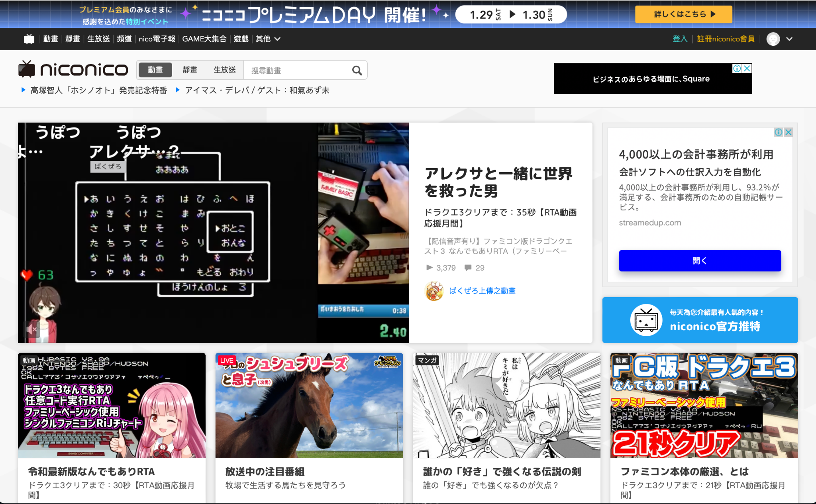This screenshot has height=504, width=816.
Task: Click the ad info icon on accounting ad
Action: click(778, 132)
